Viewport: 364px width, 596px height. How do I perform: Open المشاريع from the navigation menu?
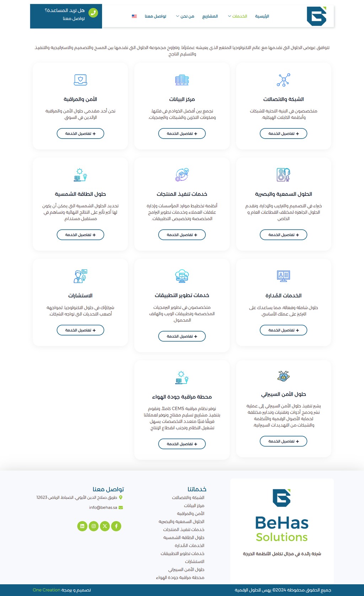pos(210,16)
